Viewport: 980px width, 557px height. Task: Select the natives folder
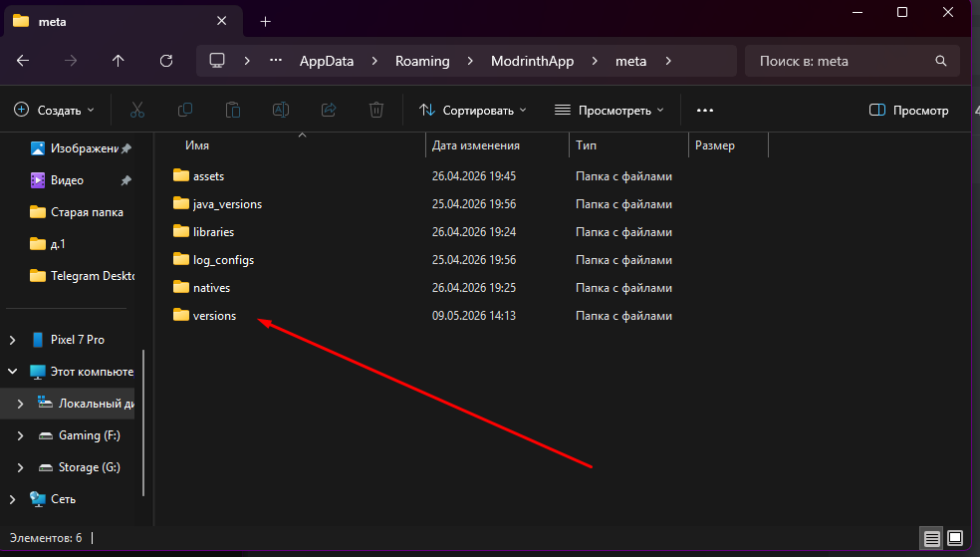click(211, 288)
